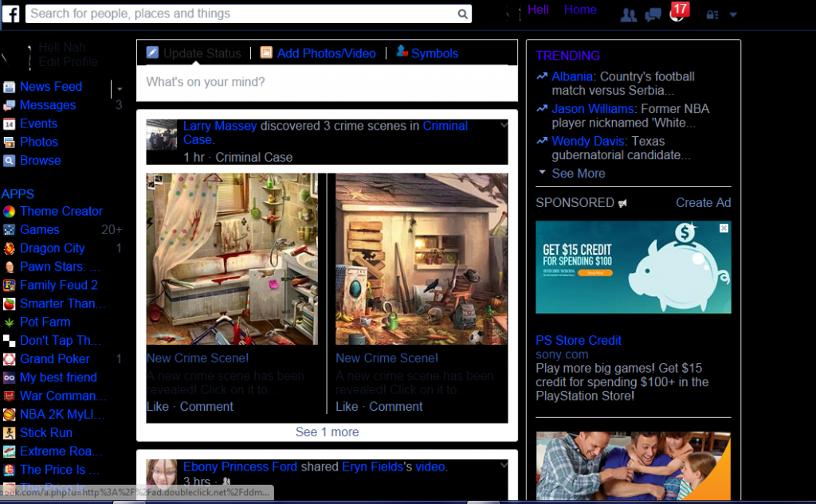Open Albania trending topic
The height and width of the screenshot is (504, 816).
[572, 77]
